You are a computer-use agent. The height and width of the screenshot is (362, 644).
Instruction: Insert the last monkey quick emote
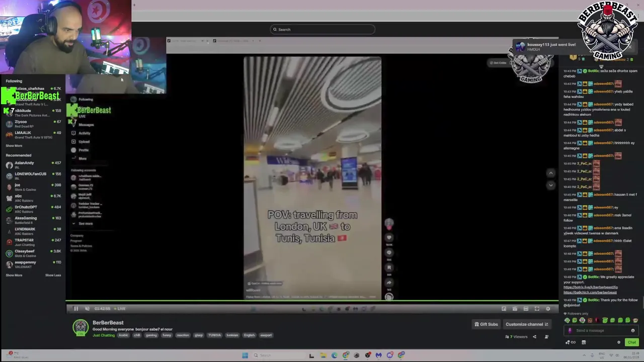coord(635,320)
